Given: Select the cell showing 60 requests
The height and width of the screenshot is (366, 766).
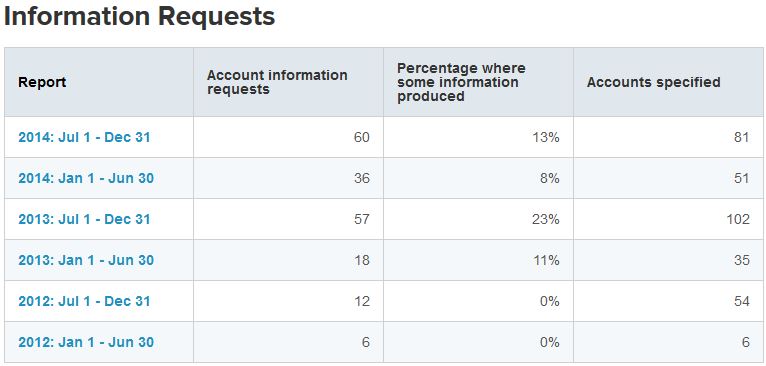Looking at the screenshot, I should 288,137.
